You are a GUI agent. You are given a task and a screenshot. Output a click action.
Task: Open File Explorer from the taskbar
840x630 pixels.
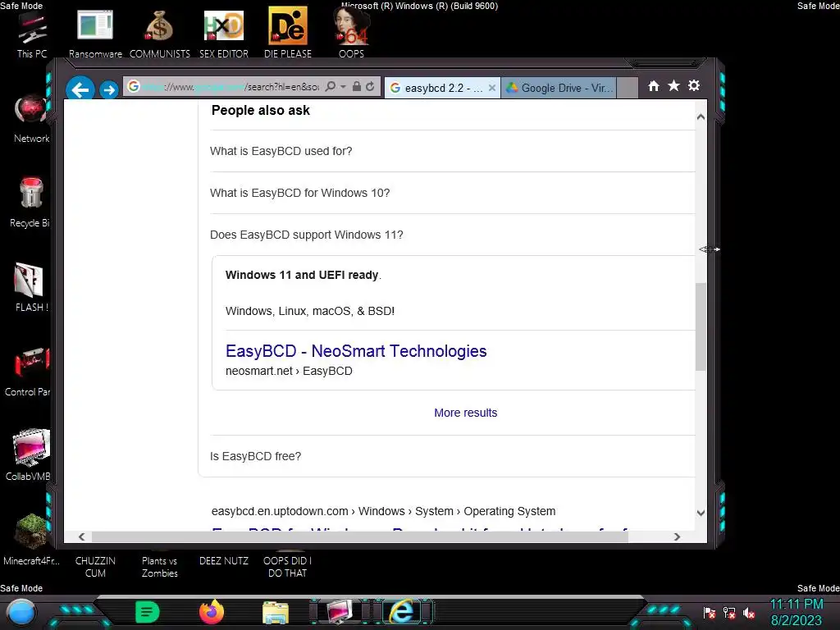276,613
